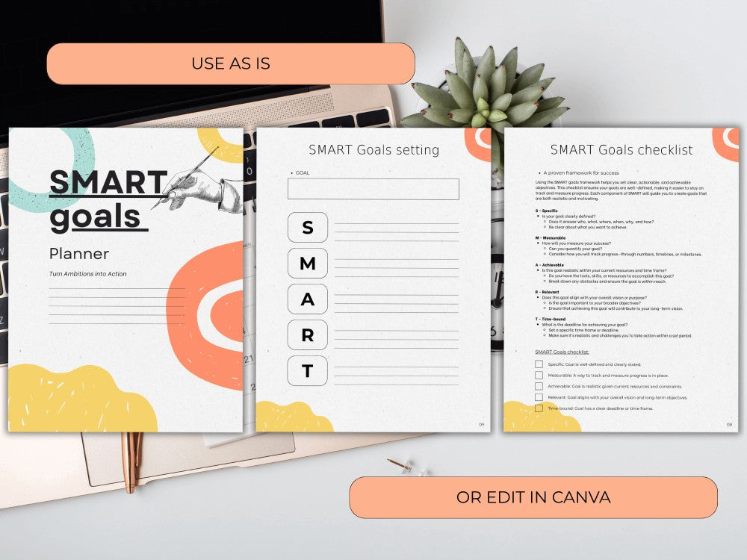Select the "R" letter icon
The width and height of the screenshot is (747, 560).
pyautogui.click(x=309, y=335)
